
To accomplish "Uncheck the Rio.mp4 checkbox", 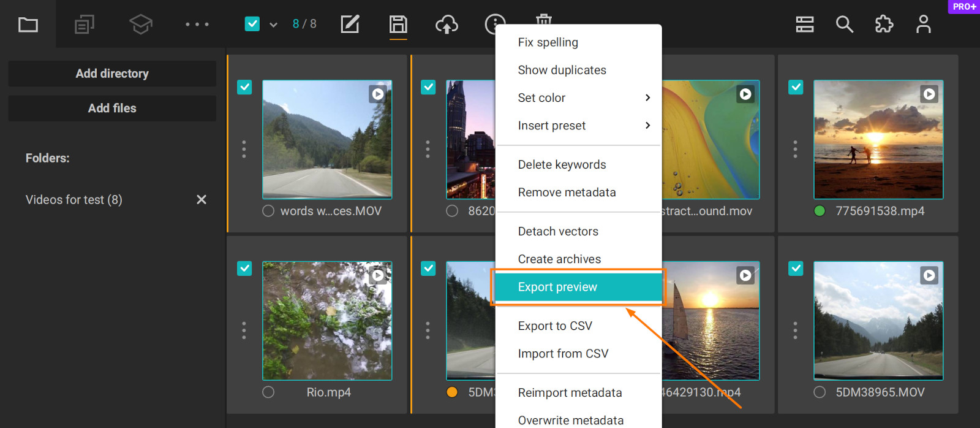I will [244, 269].
